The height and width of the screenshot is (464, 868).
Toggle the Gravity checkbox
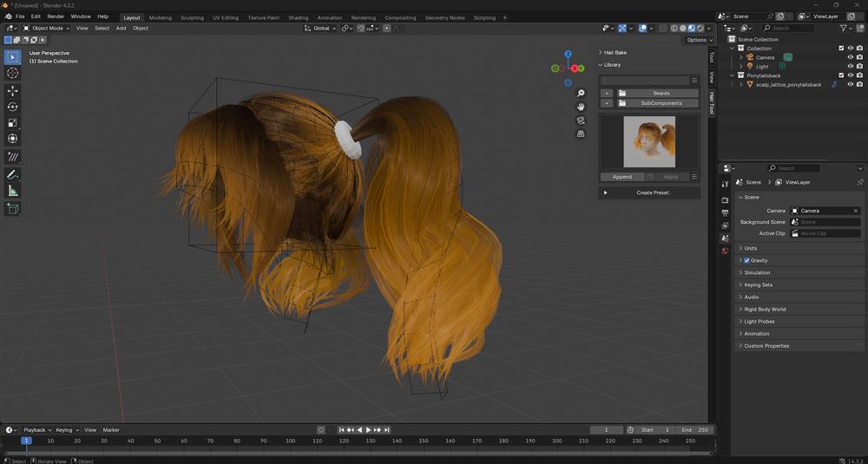point(746,260)
